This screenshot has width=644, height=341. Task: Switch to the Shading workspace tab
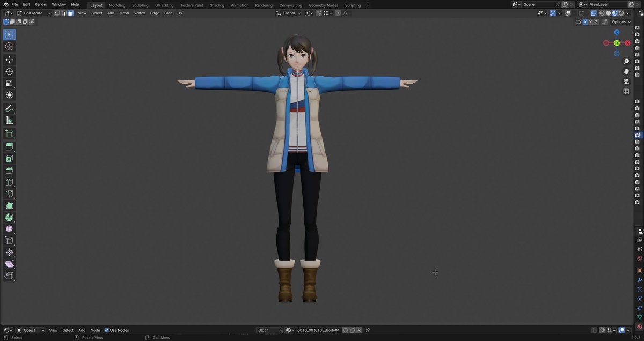[x=217, y=5]
